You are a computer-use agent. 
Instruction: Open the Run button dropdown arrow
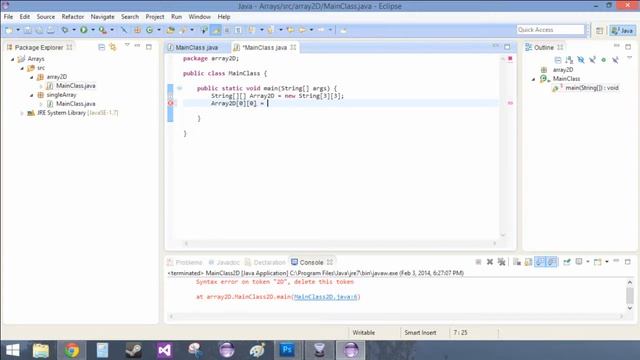(93, 30)
